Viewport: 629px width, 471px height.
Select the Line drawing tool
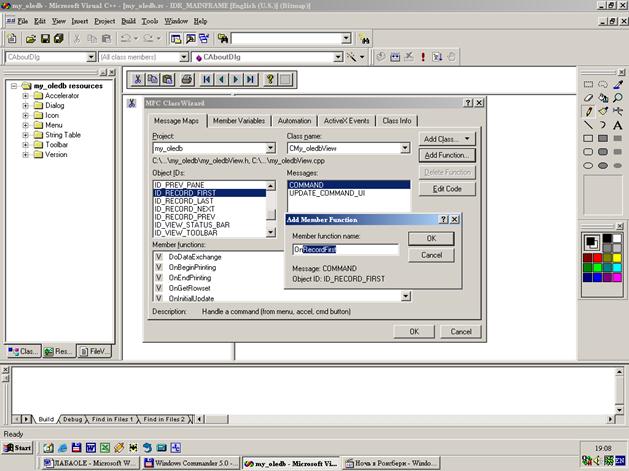point(588,125)
